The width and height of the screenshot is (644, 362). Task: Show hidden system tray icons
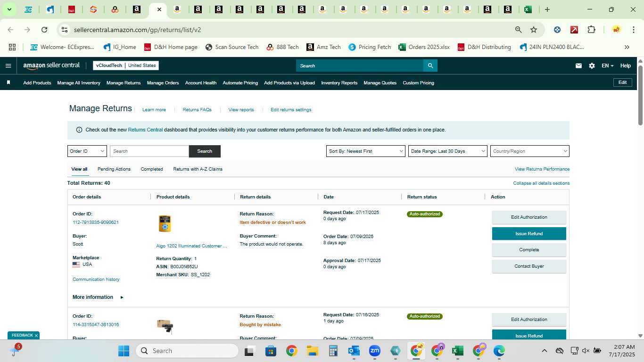(x=544, y=351)
